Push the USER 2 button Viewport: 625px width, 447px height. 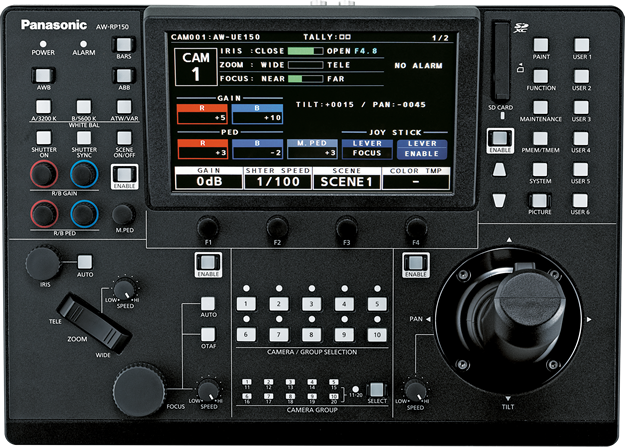coord(582,76)
